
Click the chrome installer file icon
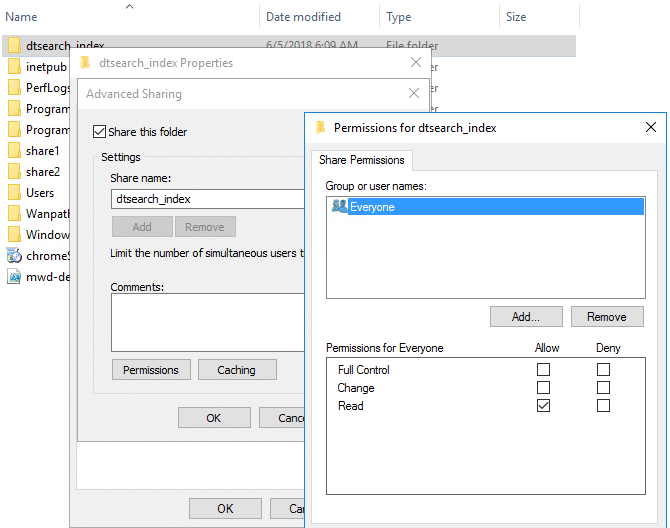click(14, 256)
